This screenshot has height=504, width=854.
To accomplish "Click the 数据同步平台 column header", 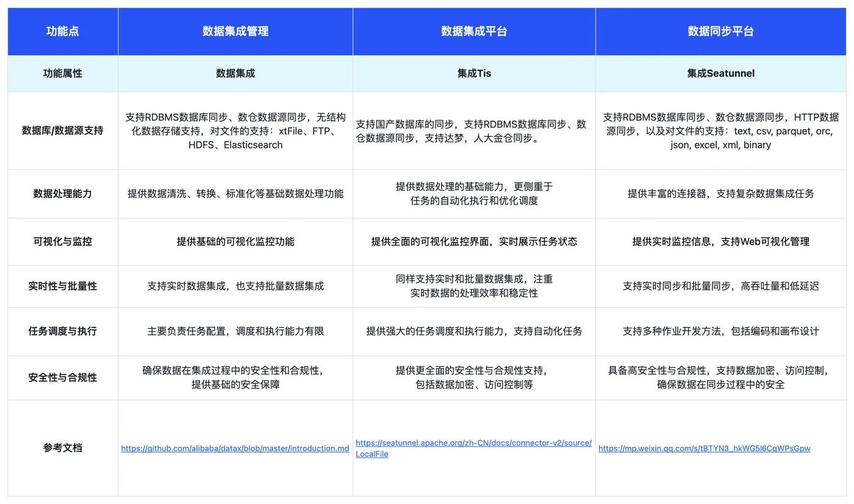I will (x=721, y=31).
